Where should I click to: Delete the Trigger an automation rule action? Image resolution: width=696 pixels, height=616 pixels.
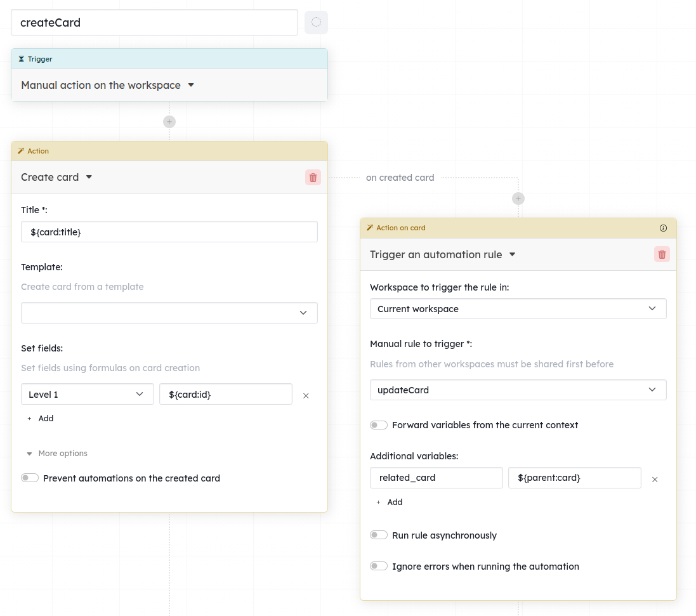662,254
